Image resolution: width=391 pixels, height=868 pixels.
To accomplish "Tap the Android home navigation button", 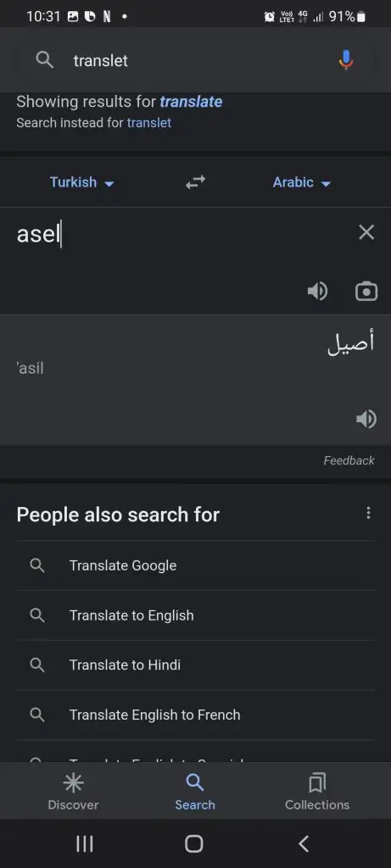I will (194, 843).
